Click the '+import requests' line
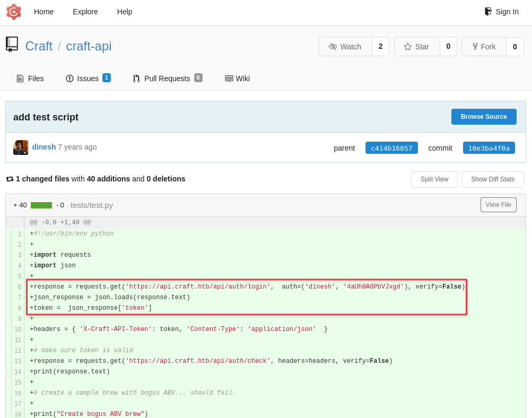Image resolution: width=532 pixels, height=418 pixels. 60,255
